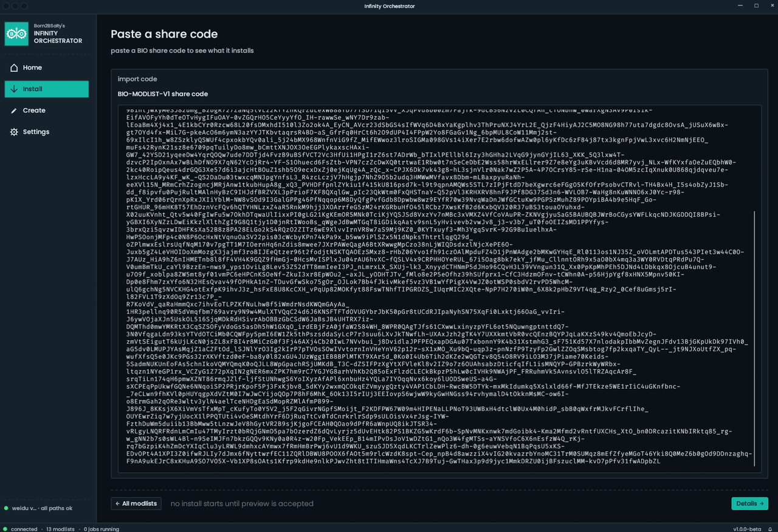This screenshot has height=532, width=778.
Task: Click the Install download arrow icon
Action: 14,89
